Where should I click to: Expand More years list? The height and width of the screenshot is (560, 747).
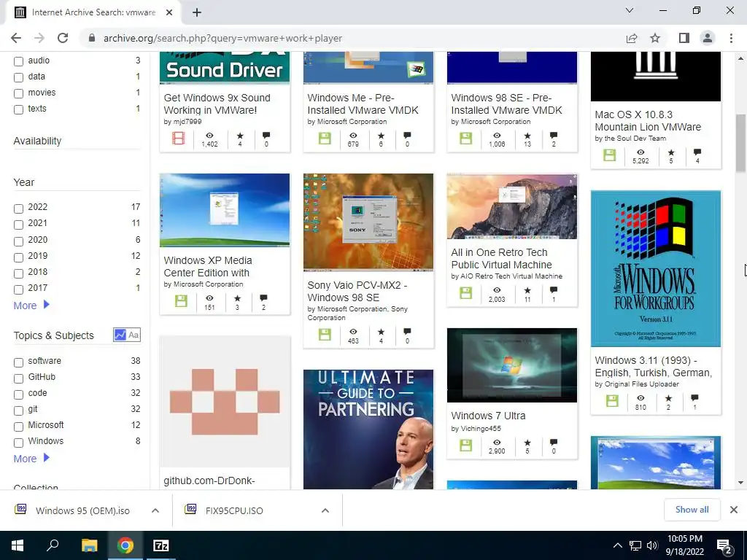[31, 306]
